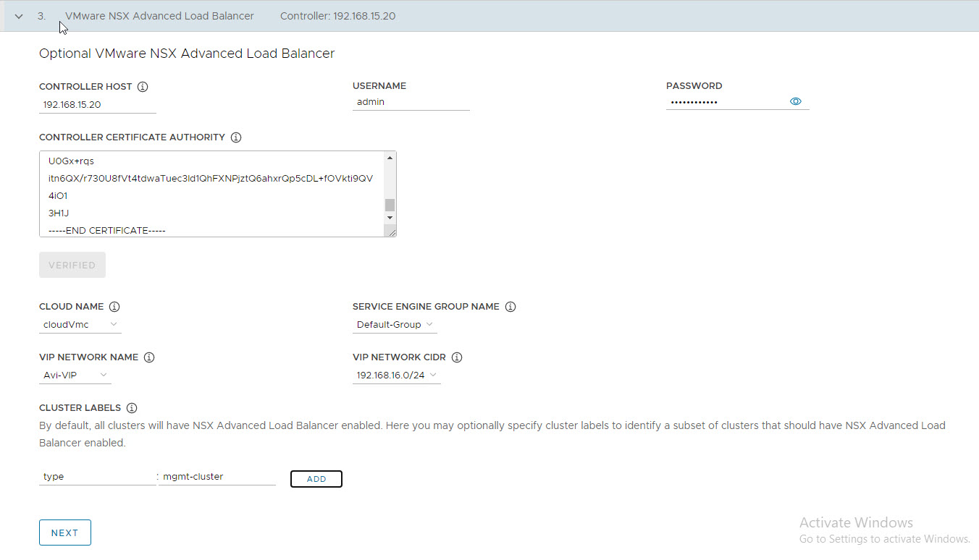Click info icon beside Controller Certificate Authority
The image size is (979, 560).
pyautogui.click(x=235, y=137)
